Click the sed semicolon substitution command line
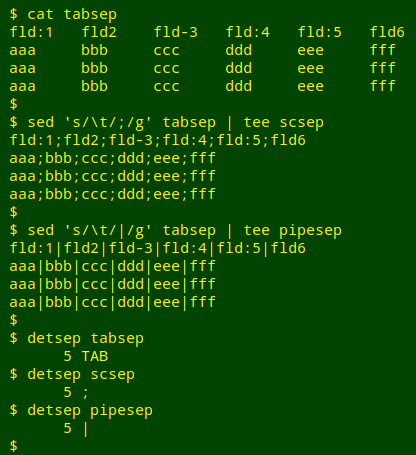 tap(167, 122)
